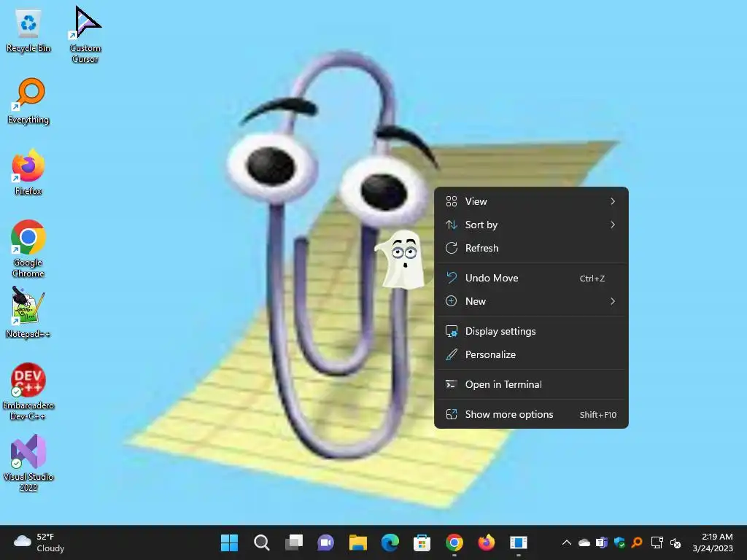This screenshot has height=560, width=747.
Task: Show hidden system tray icons
Action: coord(566,542)
